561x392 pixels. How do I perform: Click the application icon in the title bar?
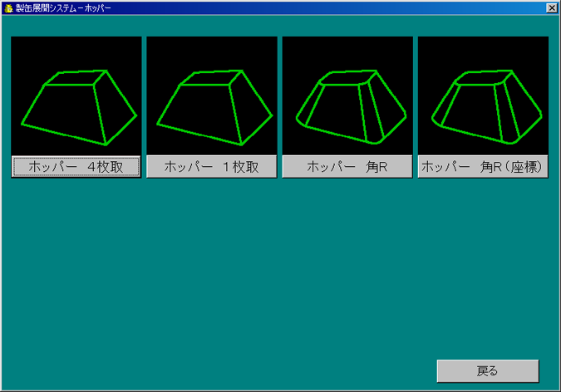[x=8, y=7]
